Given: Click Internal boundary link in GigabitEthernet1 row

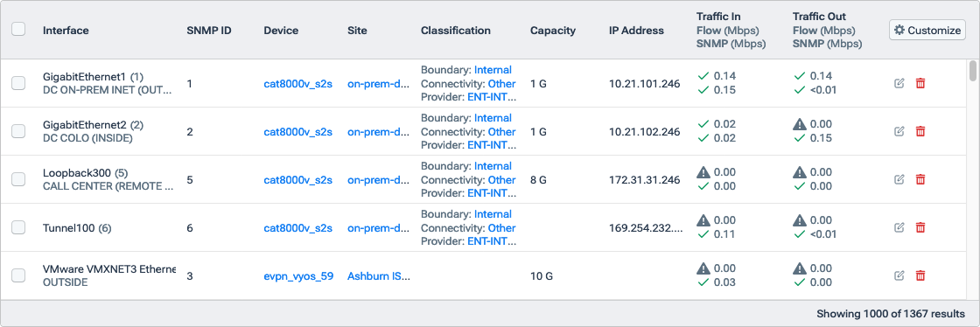Looking at the screenshot, I should point(493,70).
